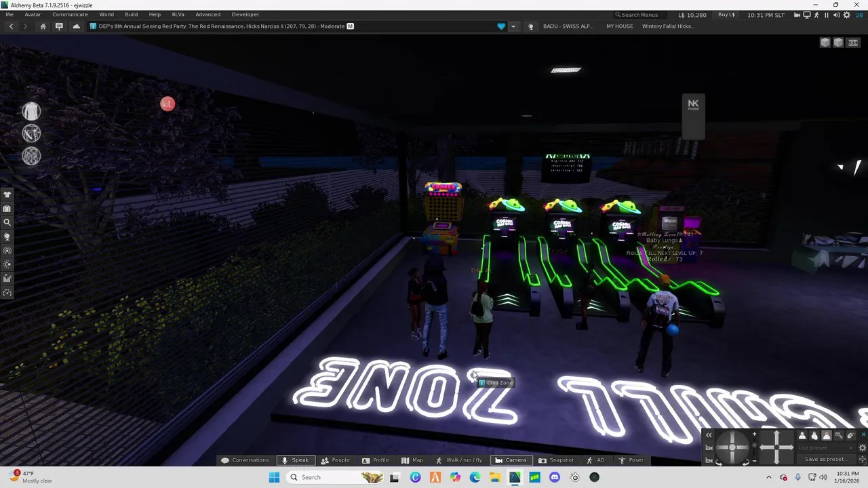Open search magnifier in left toolbar

coord(7,222)
